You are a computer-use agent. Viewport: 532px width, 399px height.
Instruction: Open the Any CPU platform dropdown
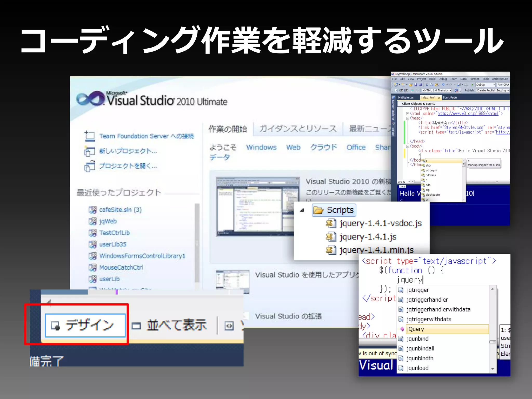503,85
